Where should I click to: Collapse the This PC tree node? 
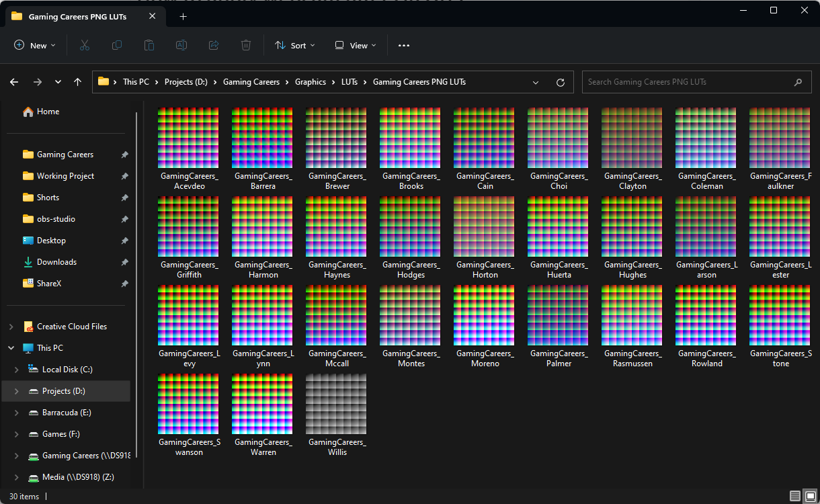11,348
